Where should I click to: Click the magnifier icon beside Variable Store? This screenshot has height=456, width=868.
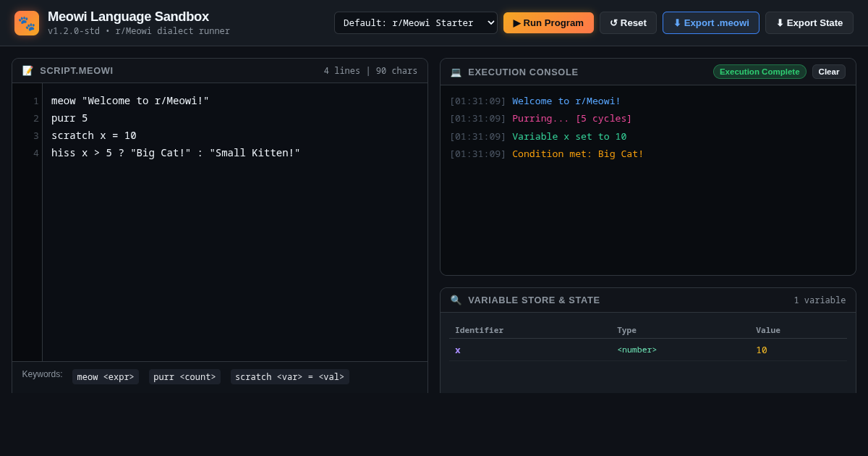click(x=456, y=300)
